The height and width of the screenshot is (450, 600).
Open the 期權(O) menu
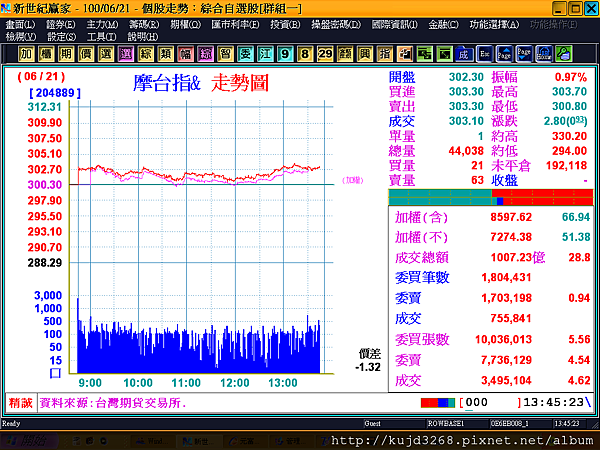tap(186, 25)
